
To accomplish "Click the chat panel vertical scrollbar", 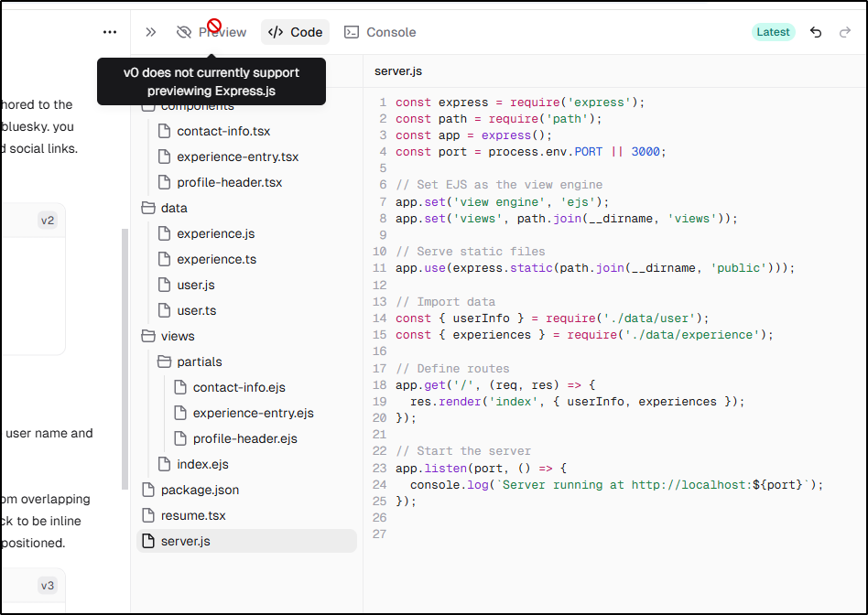I will pyautogui.click(x=125, y=359).
